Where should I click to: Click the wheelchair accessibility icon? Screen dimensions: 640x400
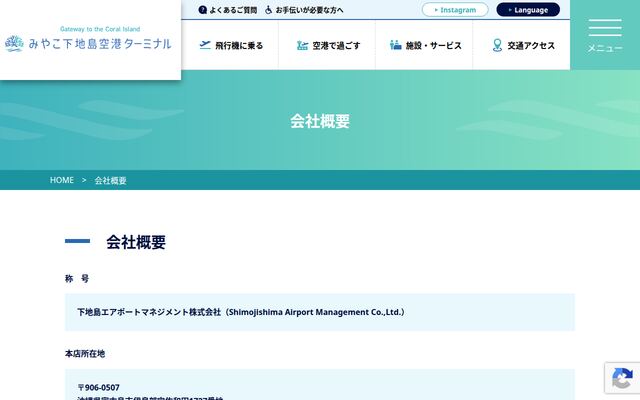click(x=269, y=10)
